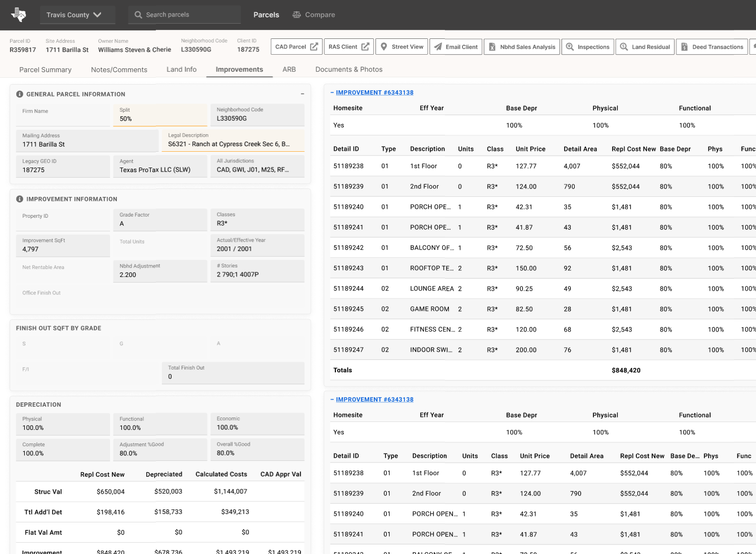The height and width of the screenshot is (554, 756).
Task: Click the Deed Transactions document icon
Action: coord(684,47)
